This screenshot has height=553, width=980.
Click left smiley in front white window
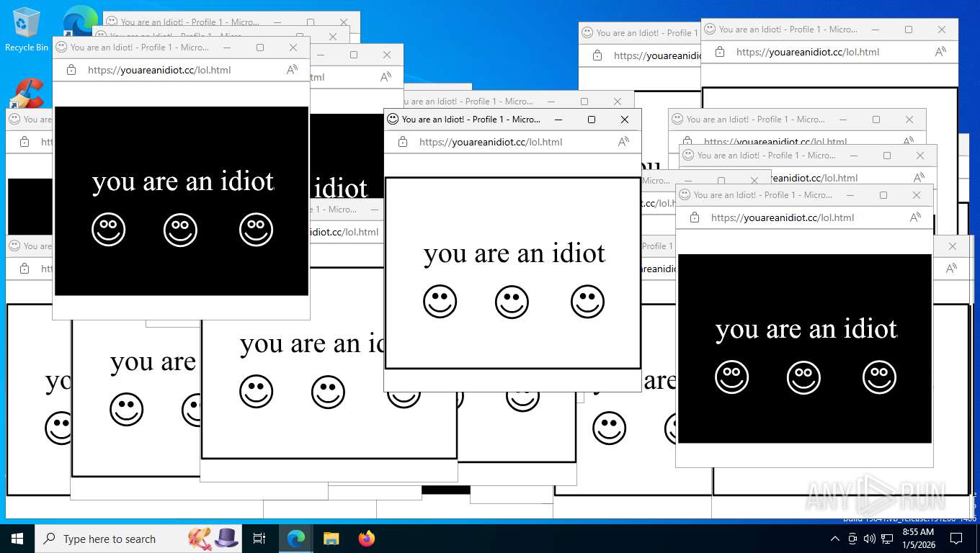tap(440, 302)
